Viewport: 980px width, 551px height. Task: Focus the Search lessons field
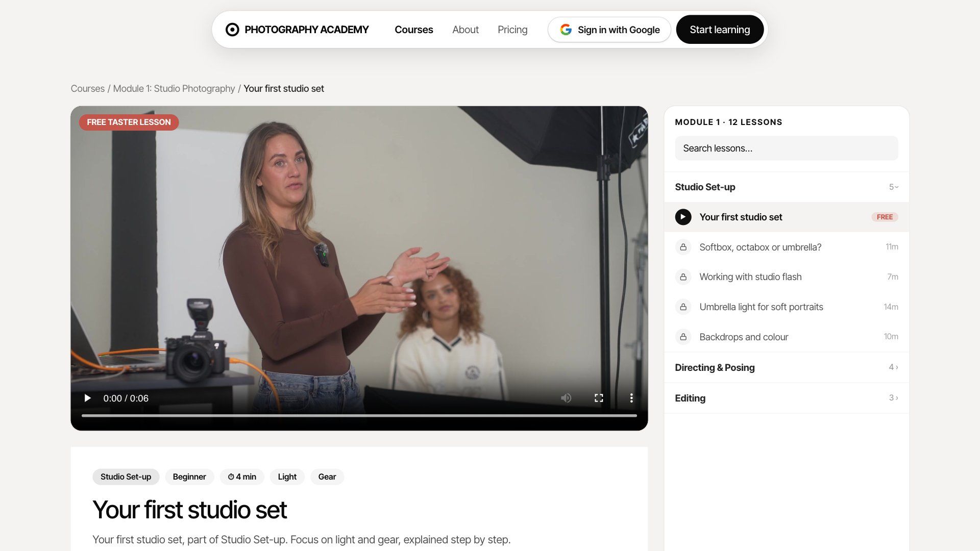tap(786, 148)
